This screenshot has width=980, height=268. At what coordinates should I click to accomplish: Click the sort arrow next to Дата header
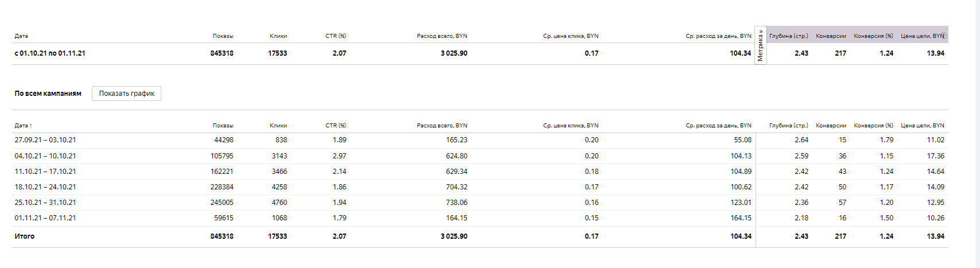point(30,126)
